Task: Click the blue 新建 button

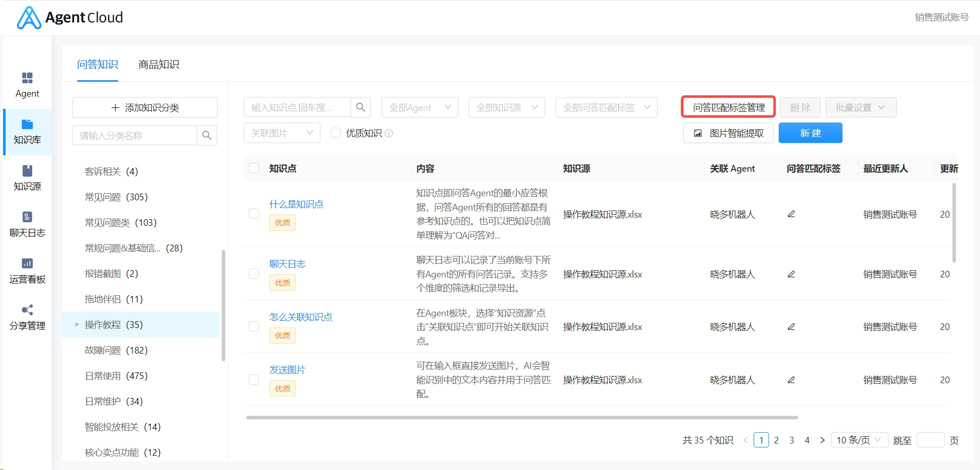Action: 810,133
